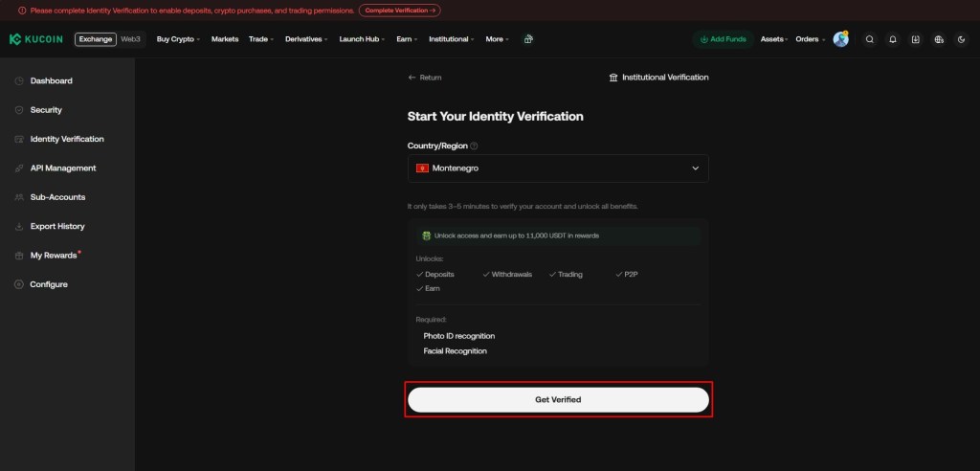
Task: Switch to the Exchange tab
Action: (96, 39)
